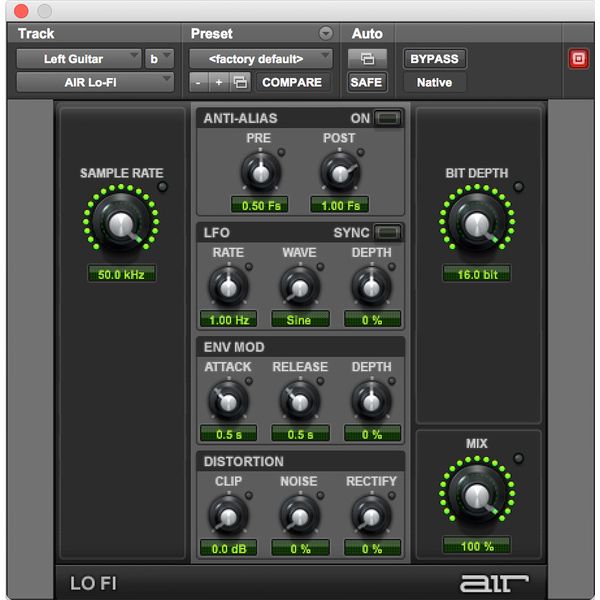Click the Env Mod Attack knob
Screen dimensions: 600x600
[228, 401]
